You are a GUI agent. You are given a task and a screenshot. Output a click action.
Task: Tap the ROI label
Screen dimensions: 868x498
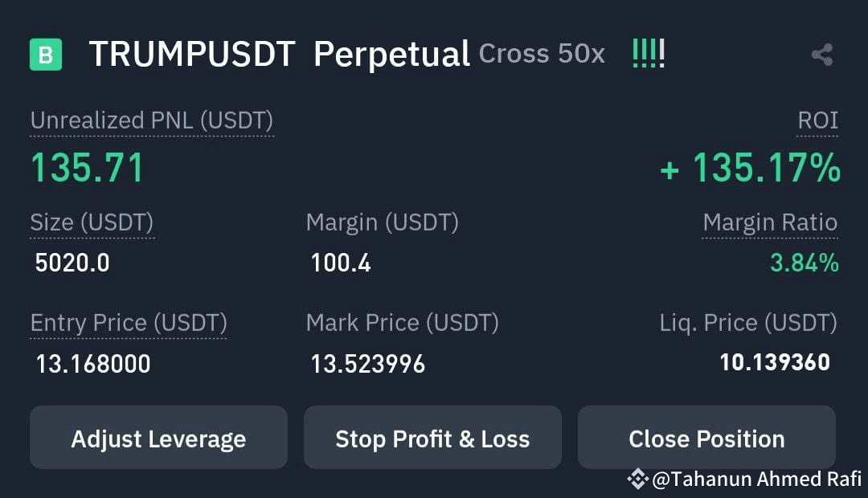(817, 120)
